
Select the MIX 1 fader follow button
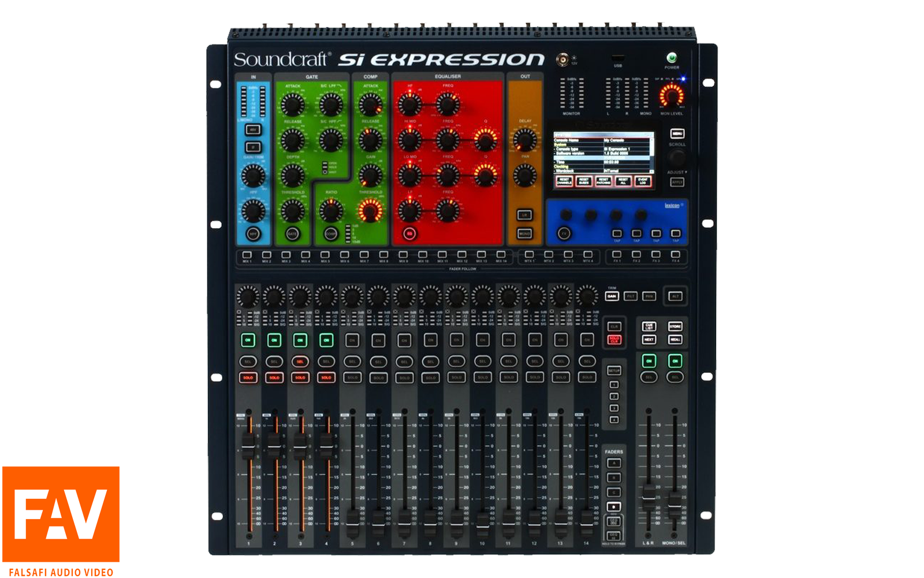(247, 254)
